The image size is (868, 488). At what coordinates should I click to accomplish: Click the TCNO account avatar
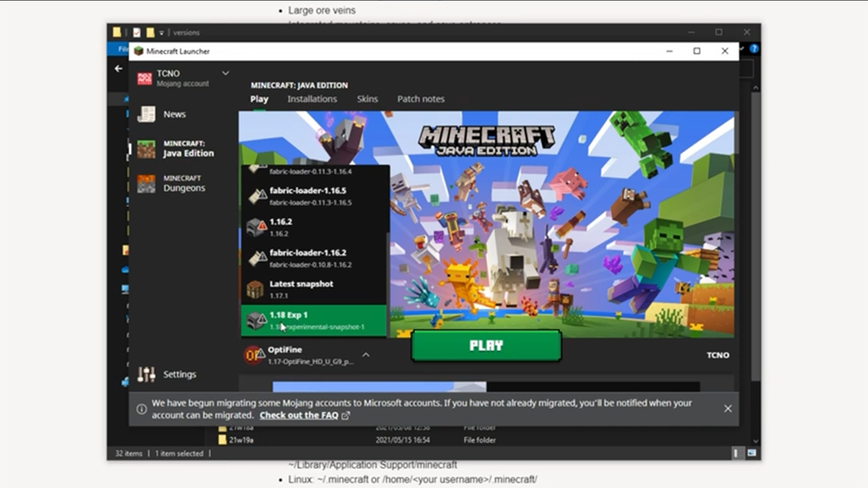pos(144,78)
